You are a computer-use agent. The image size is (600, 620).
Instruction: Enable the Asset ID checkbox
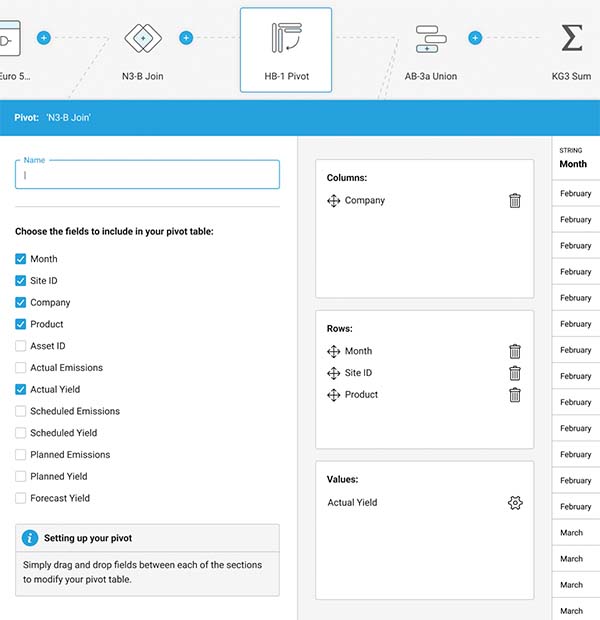click(21, 346)
